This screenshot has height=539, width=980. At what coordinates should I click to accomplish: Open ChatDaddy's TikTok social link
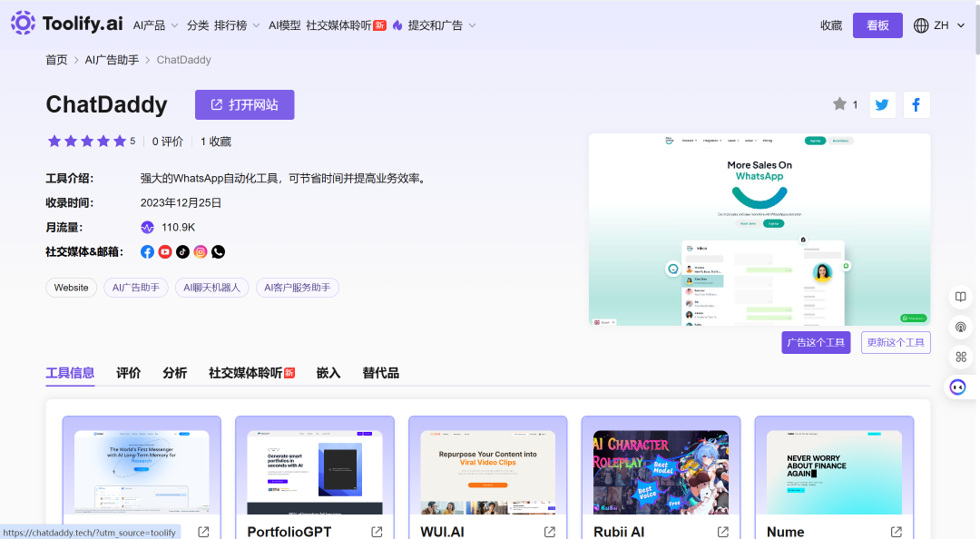[x=182, y=252]
